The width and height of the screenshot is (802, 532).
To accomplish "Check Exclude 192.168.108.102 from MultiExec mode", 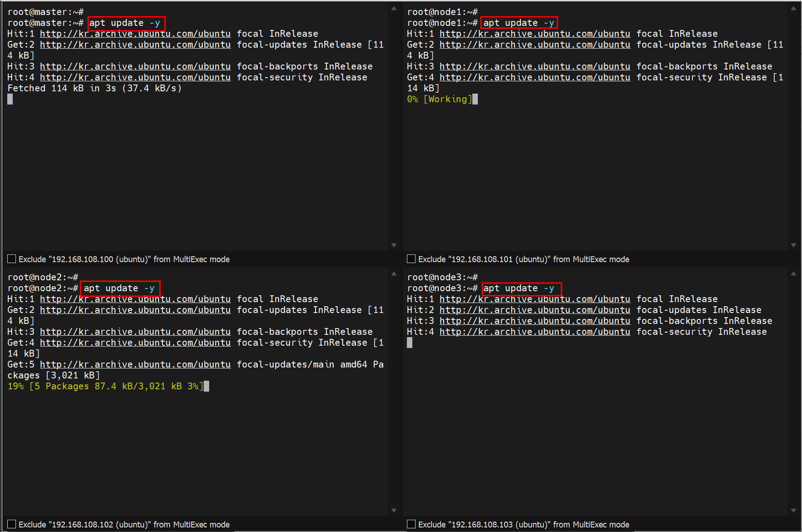I will point(12,524).
